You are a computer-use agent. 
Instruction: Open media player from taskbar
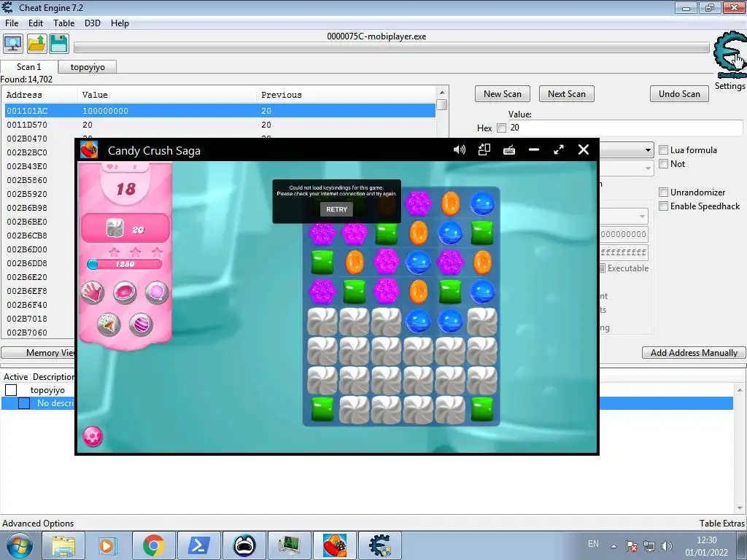[x=108, y=545]
